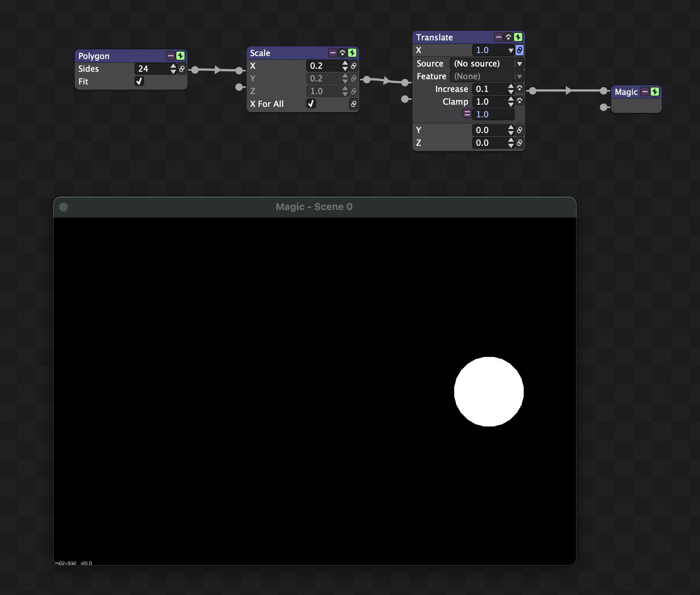Viewport: 700px width, 595px height.
Task: Click the result value 1.0 beside equals icon
Action: (x=493, y=114)
